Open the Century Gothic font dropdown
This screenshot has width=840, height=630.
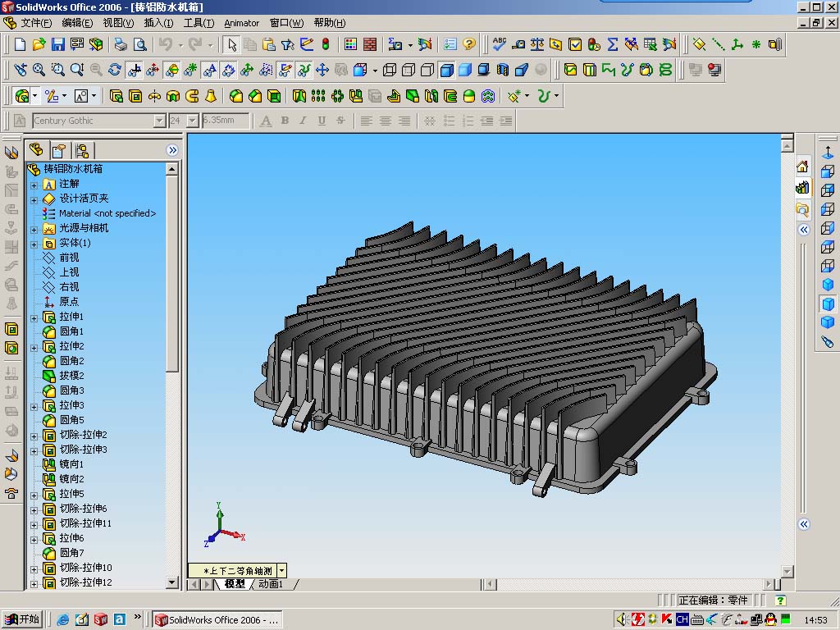pyautogui.click(x=159, y=121)
